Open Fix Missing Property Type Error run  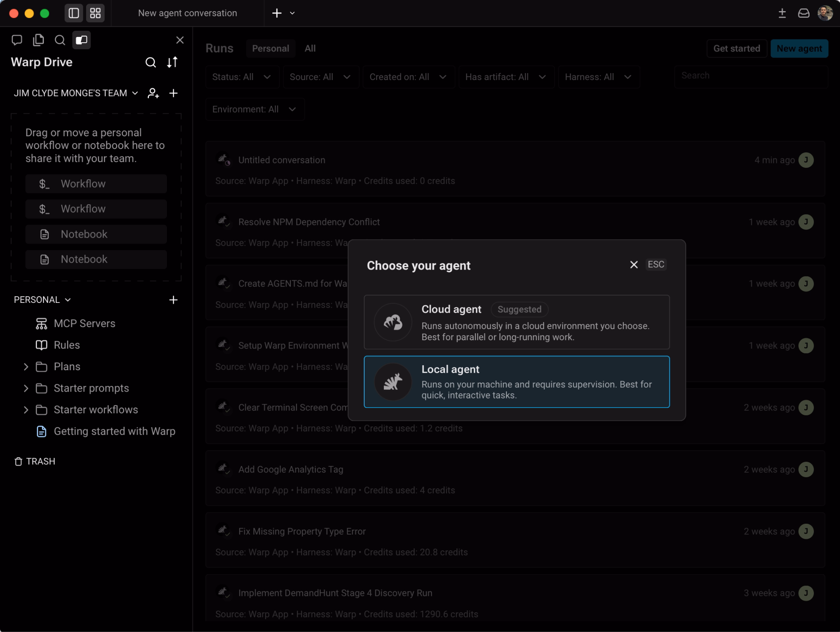(515, 540)
